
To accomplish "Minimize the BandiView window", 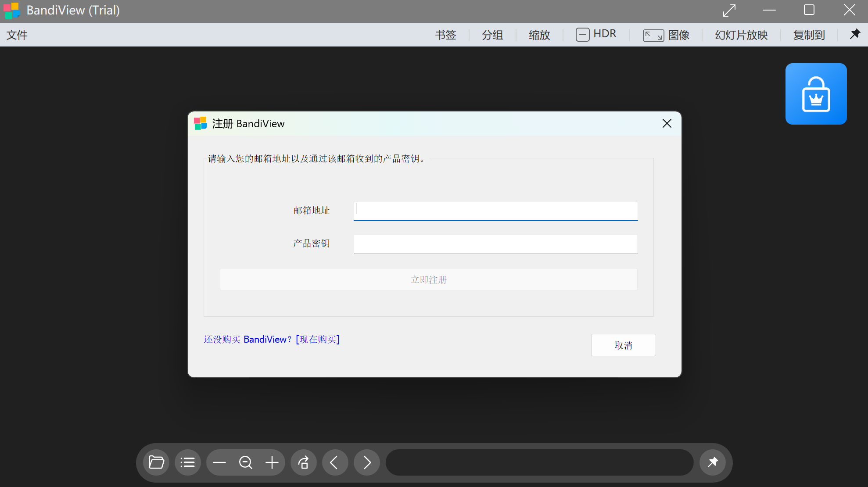I will (769, 10).
